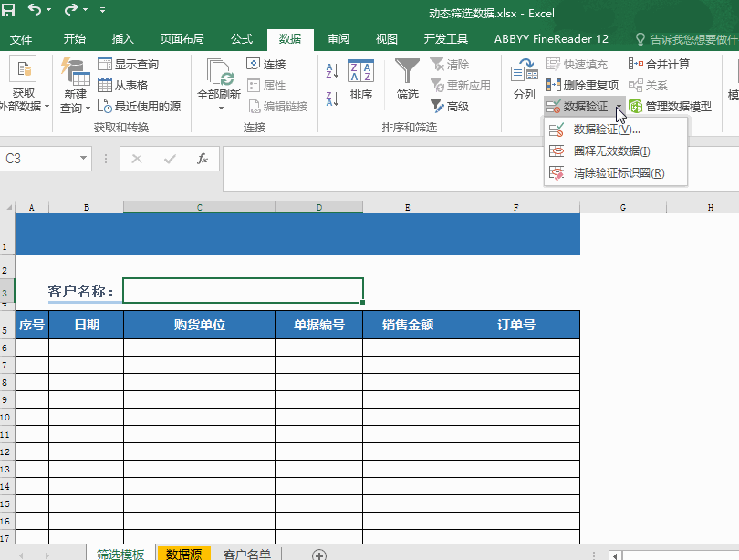739x560 pixels.
Task: Click 分列 text to columns
Action: [524, 79]
